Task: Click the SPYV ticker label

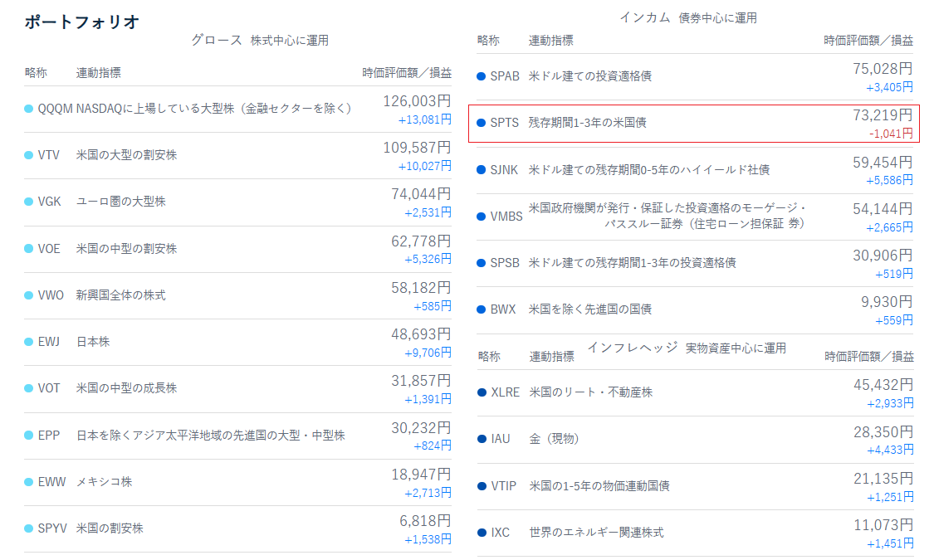Action: point(52,528)
